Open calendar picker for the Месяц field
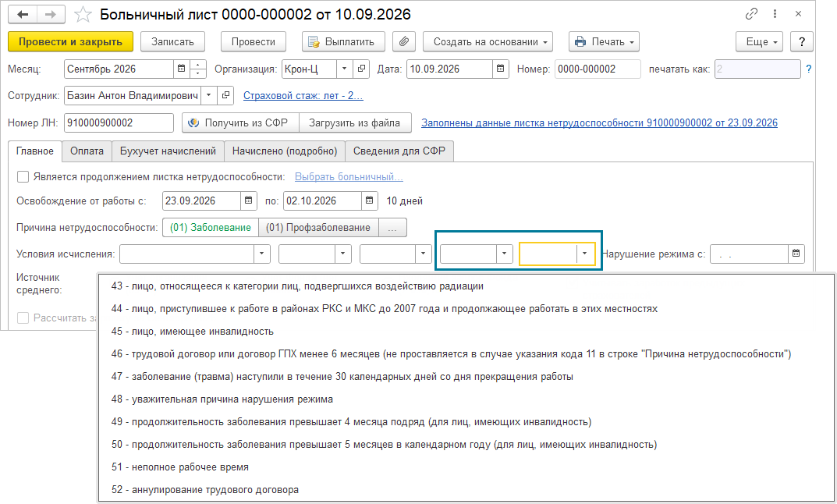Screen dimensions: 837x504 (x=181, y=69)
